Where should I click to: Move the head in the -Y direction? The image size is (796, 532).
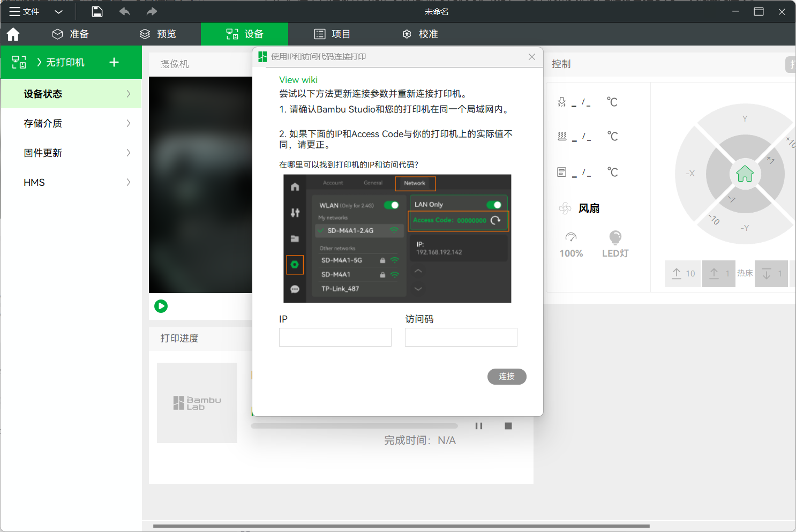click(x=745, y=228)
